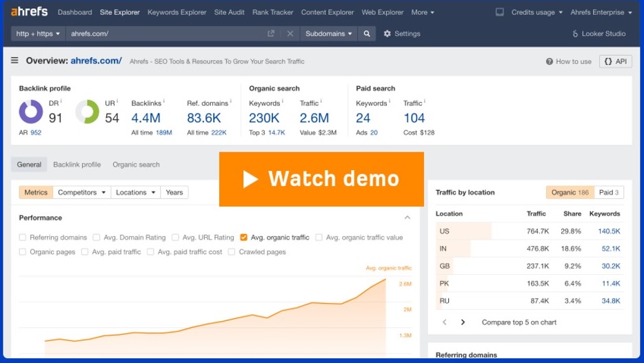Image resolution: width=644 pixels, height=363 pixels.
Task: Play the Watch demo video
Action: 321,179
